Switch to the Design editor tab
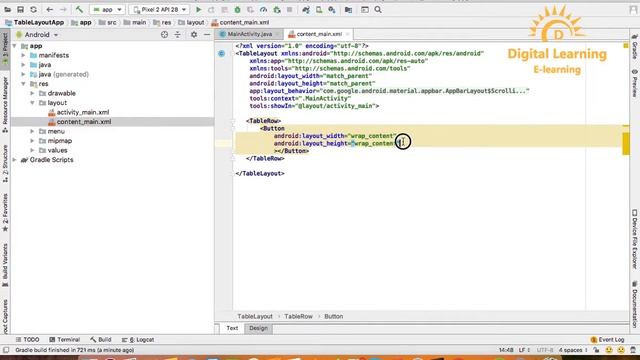This screenshot has width=640, height=360. [x=258, y=328]
